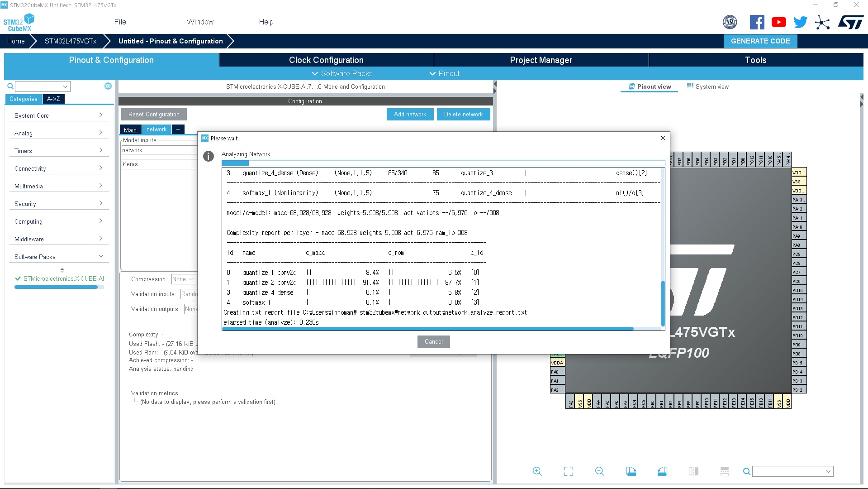Open the File menu

coord(120,22)
